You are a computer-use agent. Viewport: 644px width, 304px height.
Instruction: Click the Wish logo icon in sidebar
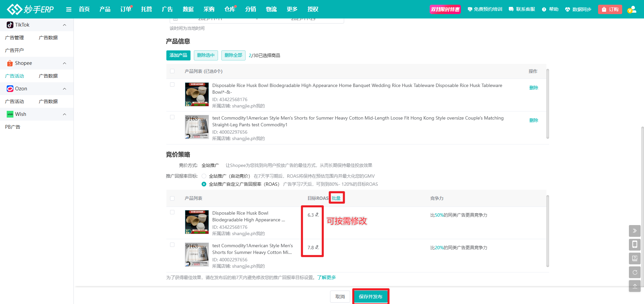pos(10,114)
